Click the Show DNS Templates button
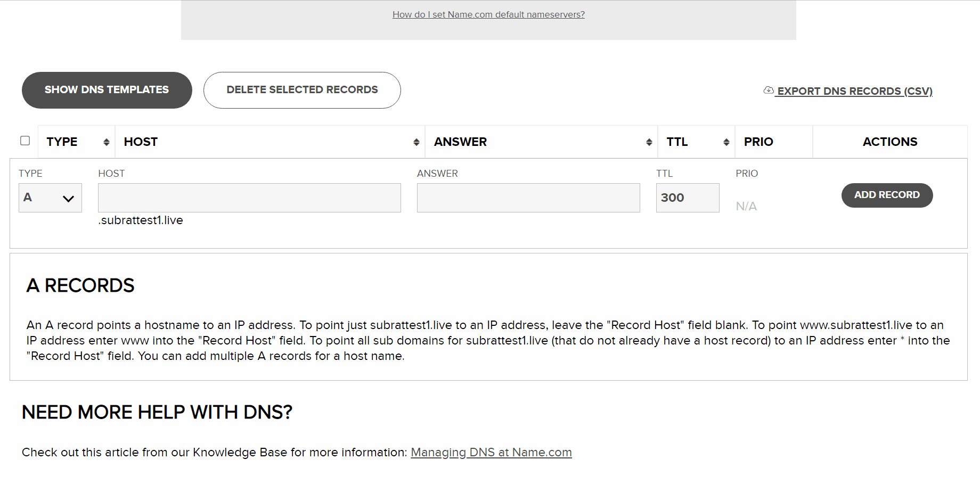 click(x=107, y=90)
